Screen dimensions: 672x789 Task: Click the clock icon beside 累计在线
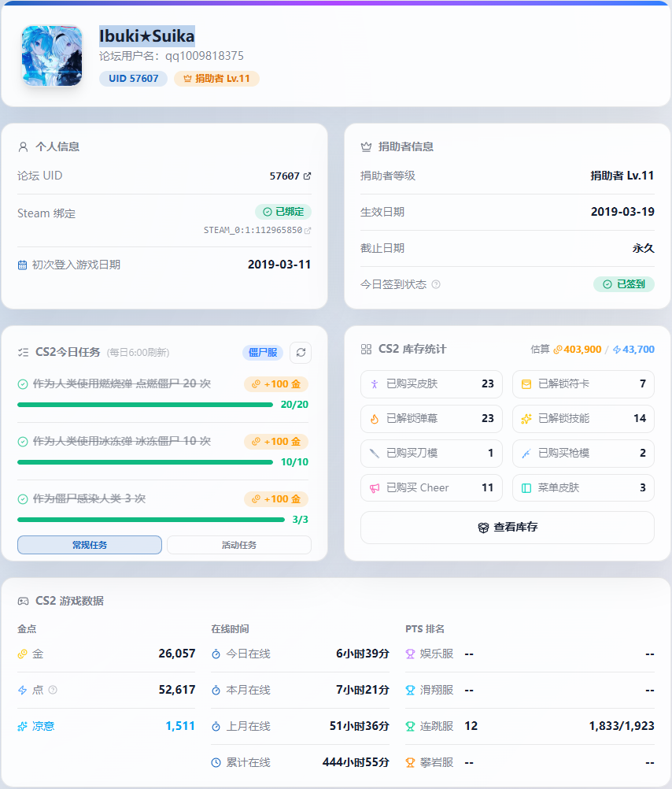(x=216, y=763)
